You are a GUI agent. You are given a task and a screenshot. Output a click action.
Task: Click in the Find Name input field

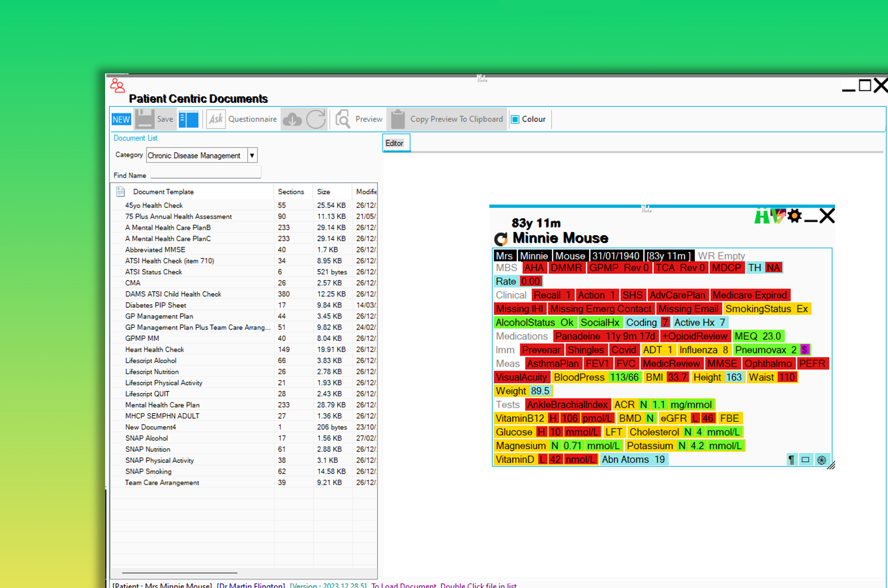click(x=206, y=174)
